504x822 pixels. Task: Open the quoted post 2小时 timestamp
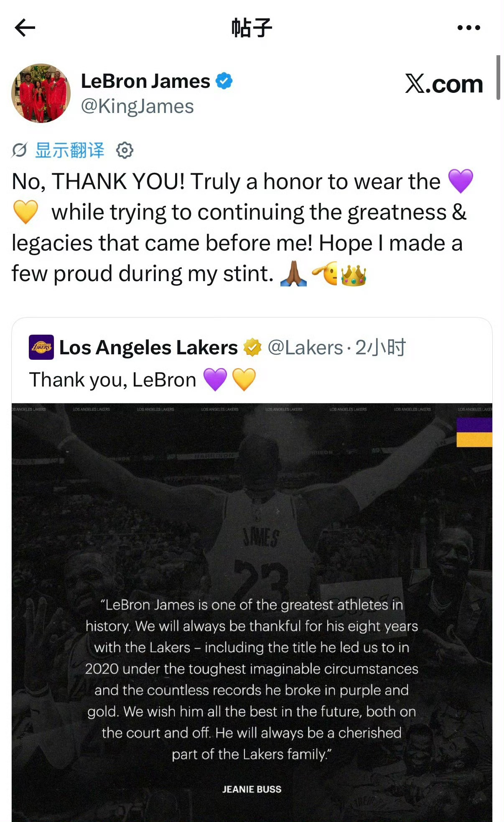[380, 348]
